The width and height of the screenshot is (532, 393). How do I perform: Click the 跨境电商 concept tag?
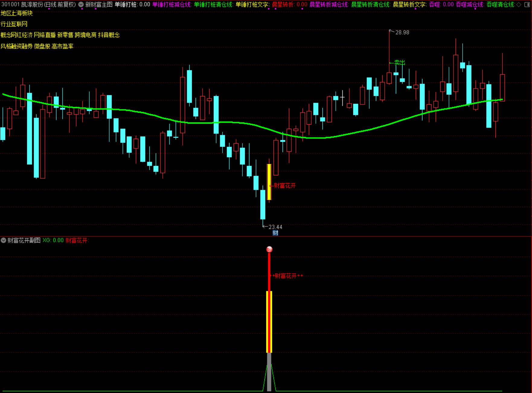click(85, 35)
